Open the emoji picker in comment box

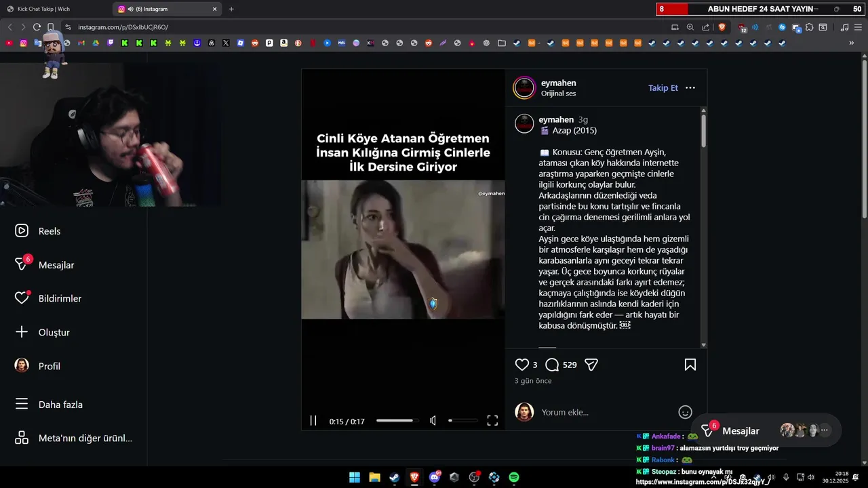[686, 412]
